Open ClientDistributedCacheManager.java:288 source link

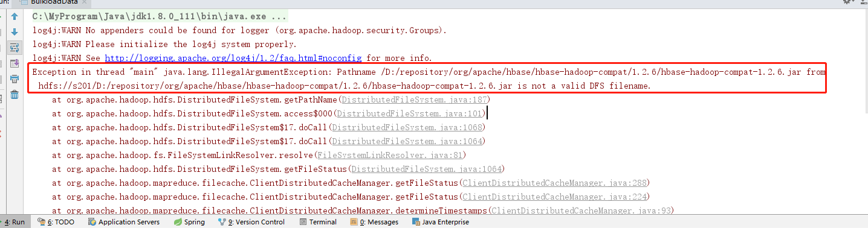pos(555,183)
